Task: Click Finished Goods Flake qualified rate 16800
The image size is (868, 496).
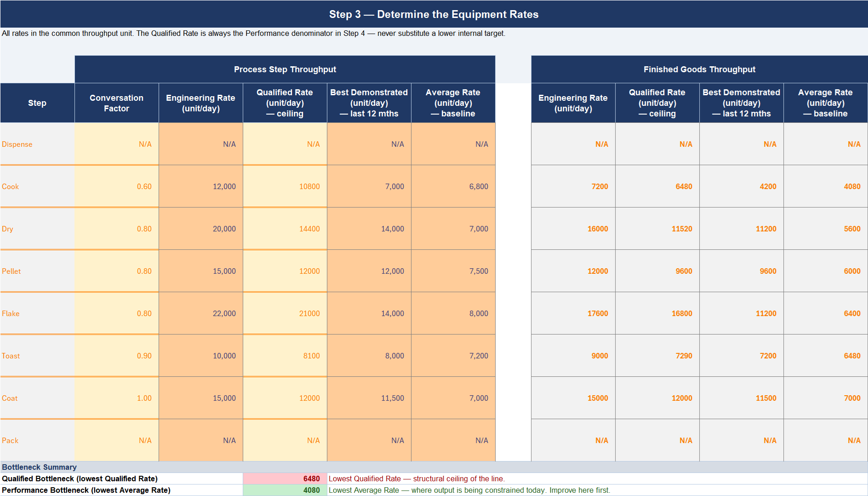Action: (657, 313)
